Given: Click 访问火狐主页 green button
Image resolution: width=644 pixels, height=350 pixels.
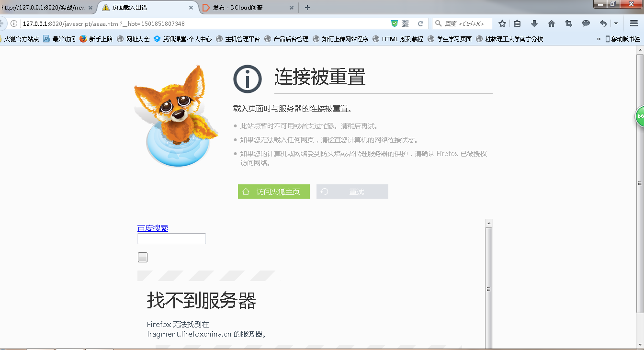Looking at the screenshot, I should click(274, 192).
